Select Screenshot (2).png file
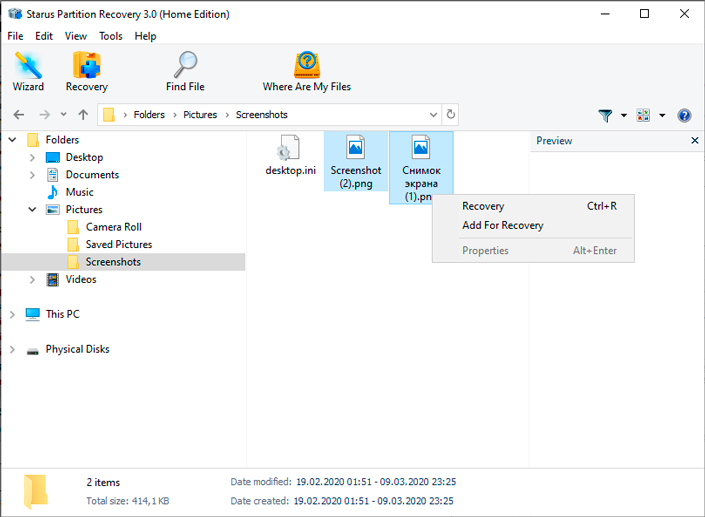This screenshot has width=705, height=517. point(356,162)
